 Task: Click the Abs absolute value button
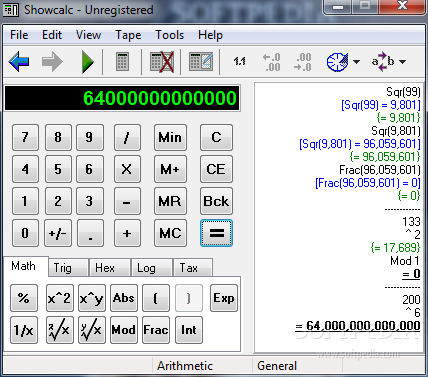(x=124, y=298)
